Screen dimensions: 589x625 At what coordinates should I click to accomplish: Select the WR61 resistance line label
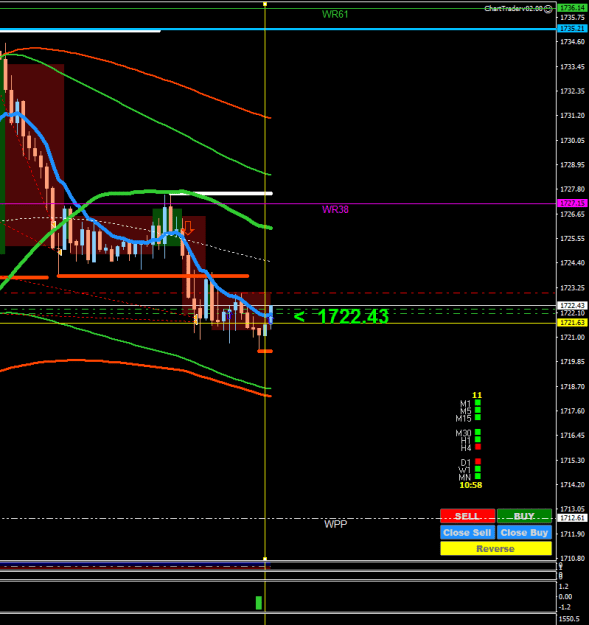[x=335, y=14]
